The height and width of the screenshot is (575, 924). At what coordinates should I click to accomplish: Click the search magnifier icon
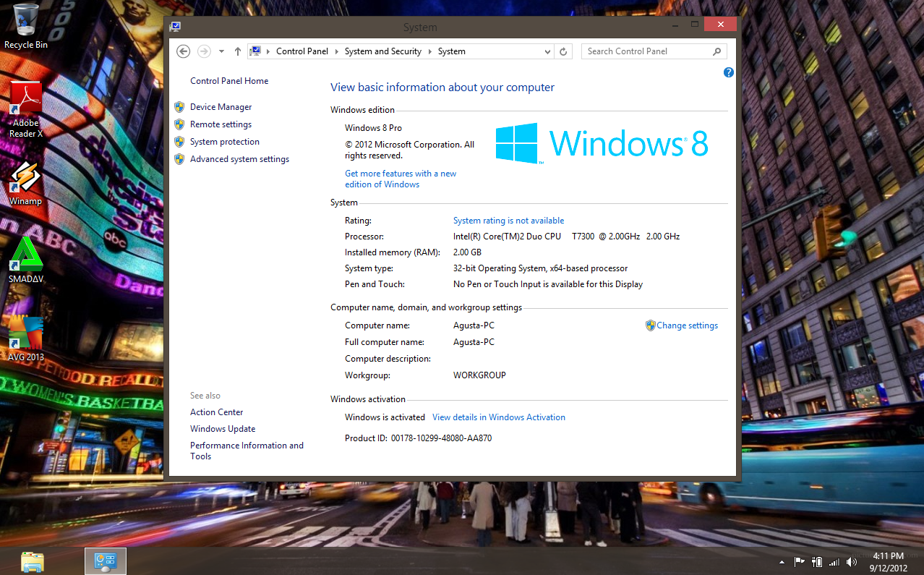coord(716,51)
